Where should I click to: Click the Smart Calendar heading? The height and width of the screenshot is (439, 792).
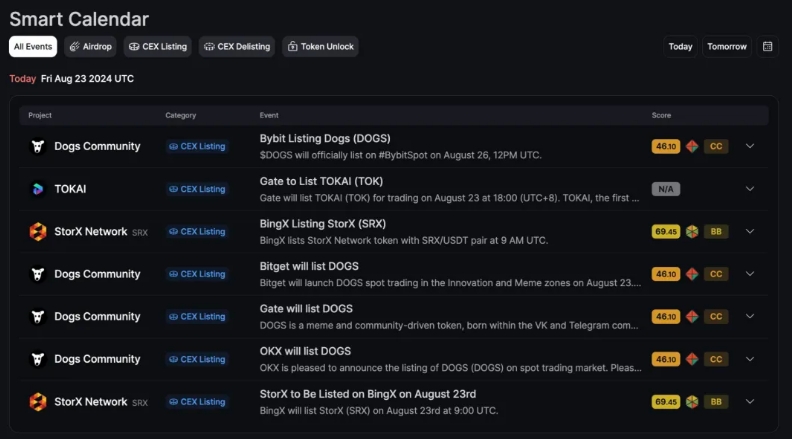(x=79, y=19)
